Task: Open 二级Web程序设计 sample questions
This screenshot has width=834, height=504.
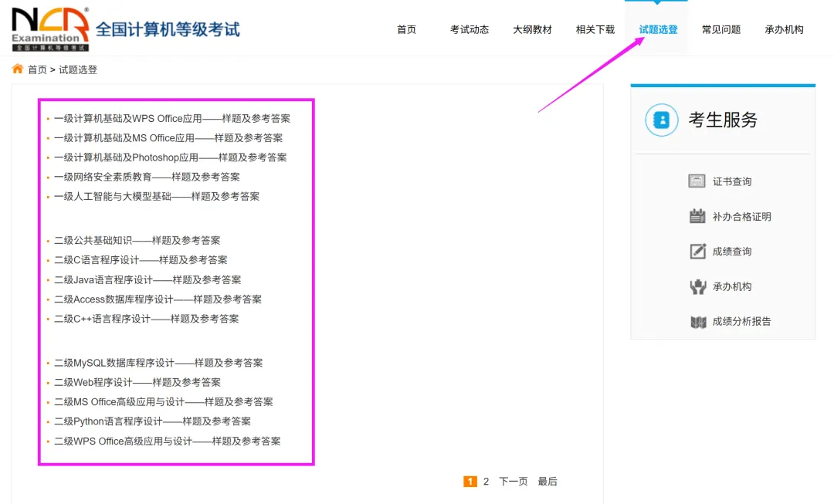Action: click(137, 382)
